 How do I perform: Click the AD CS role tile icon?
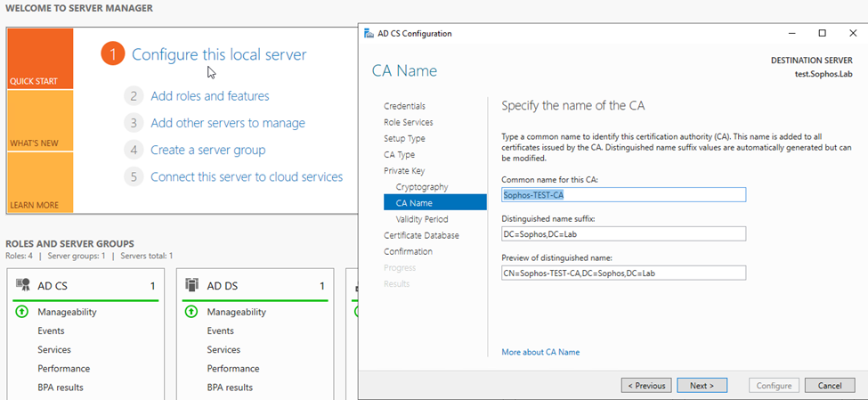point(22,286)
